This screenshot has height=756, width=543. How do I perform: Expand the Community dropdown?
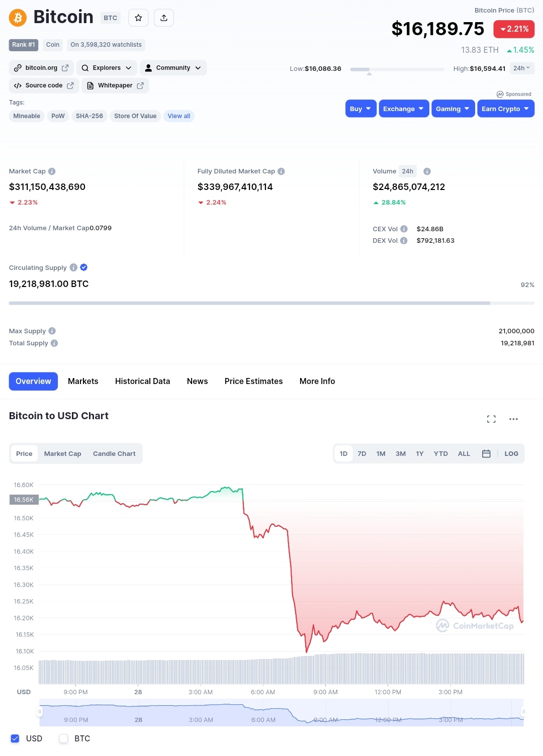[x=173, y=68]
